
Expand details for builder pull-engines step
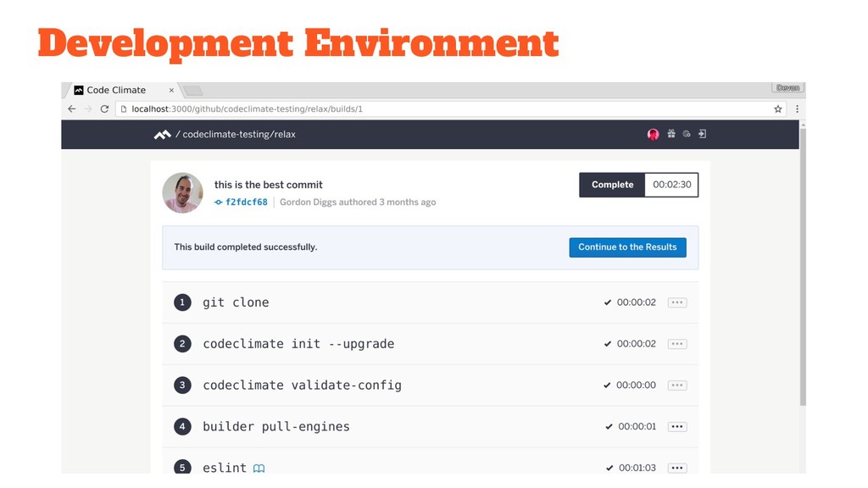point(677,427)
